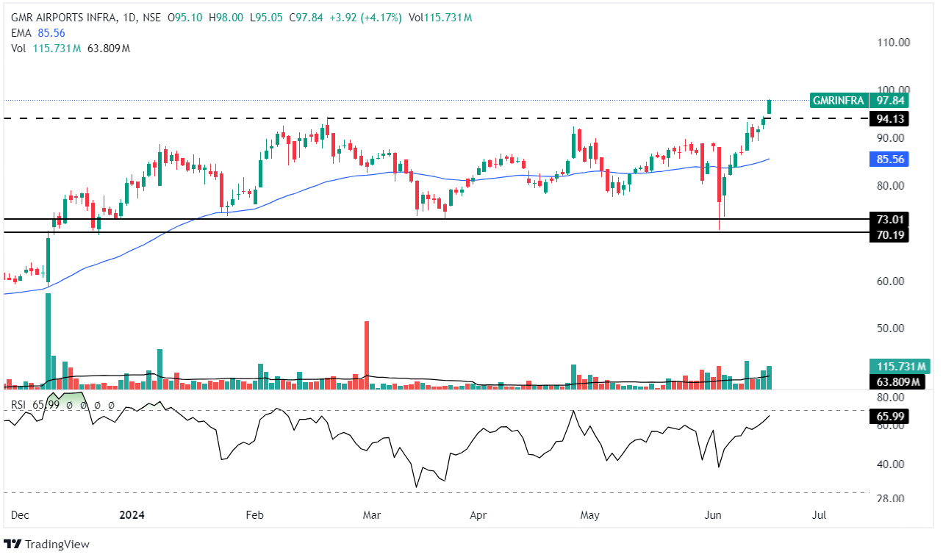Click the Vol indicator legend label
The height and width of the screenshot is (560, 943).
click(x=18, y=48)
